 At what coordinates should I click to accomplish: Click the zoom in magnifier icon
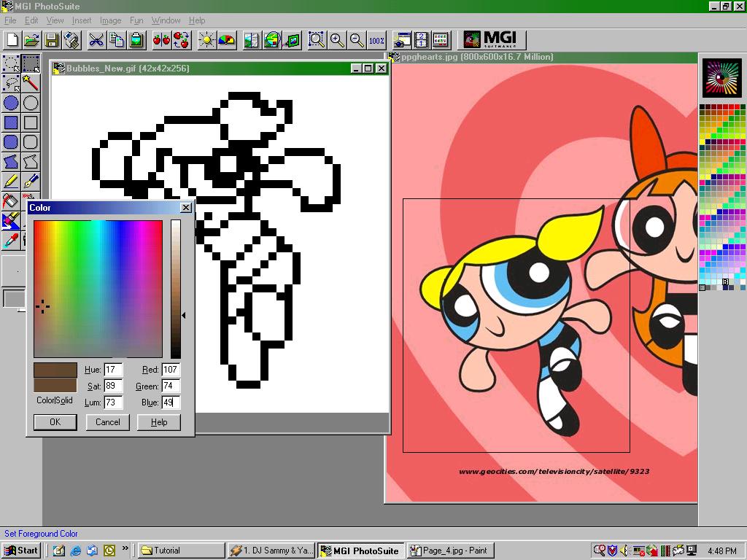click(x=337, y=40)
